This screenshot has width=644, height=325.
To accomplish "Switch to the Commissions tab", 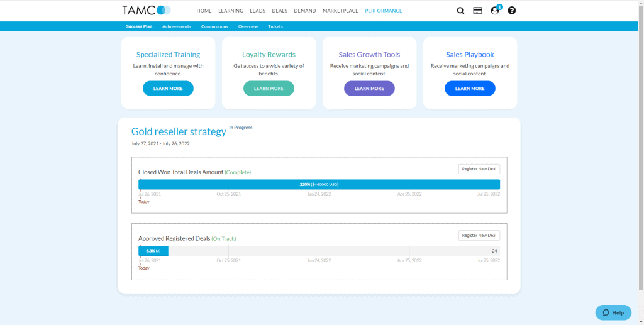I will pos(214,26).
